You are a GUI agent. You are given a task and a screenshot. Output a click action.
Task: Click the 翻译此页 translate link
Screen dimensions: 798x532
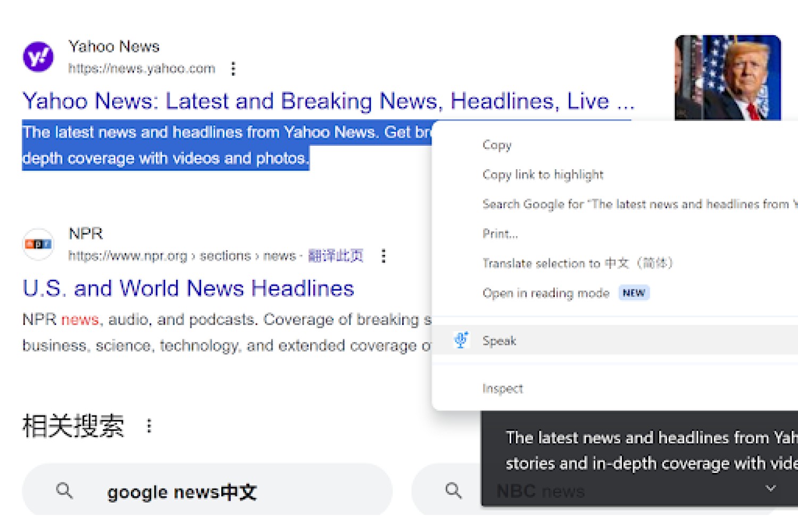pyautogui.click(x=336, y=256)
